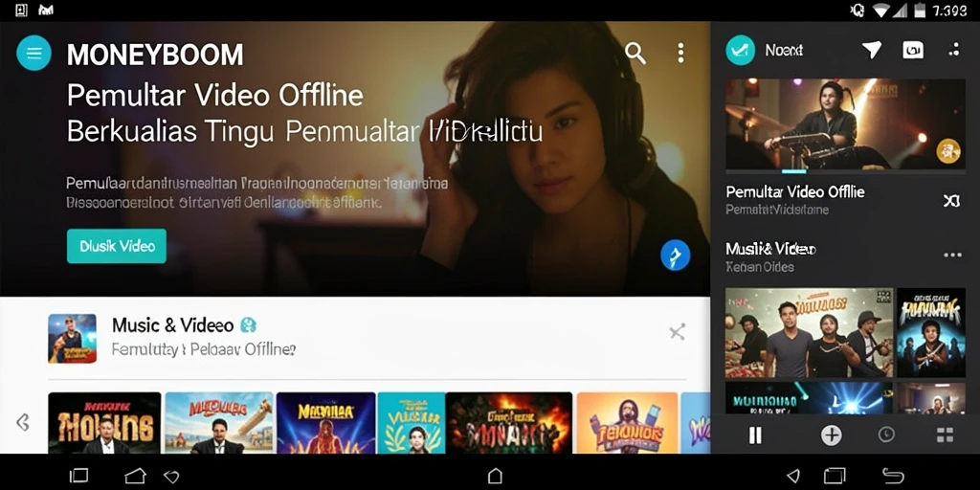Open the clock history icon
Screen dimensions: 980x490
pyautogui.click(x=886, y=435)
